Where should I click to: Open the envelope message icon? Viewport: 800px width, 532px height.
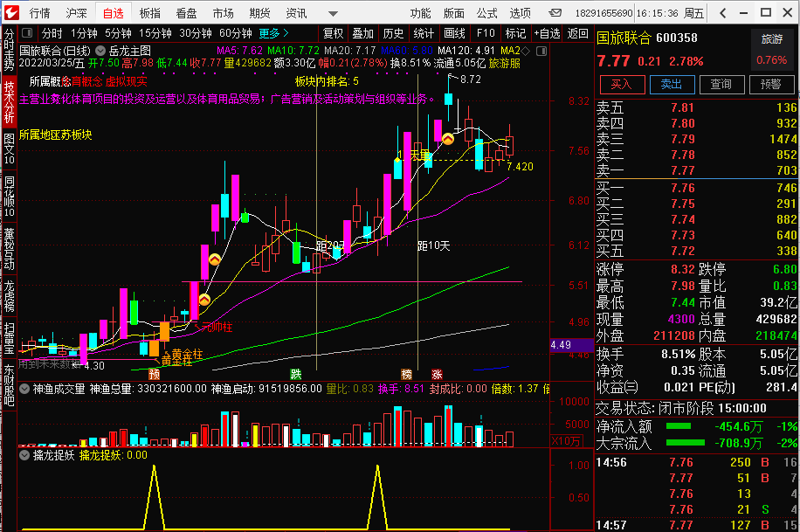555,13
